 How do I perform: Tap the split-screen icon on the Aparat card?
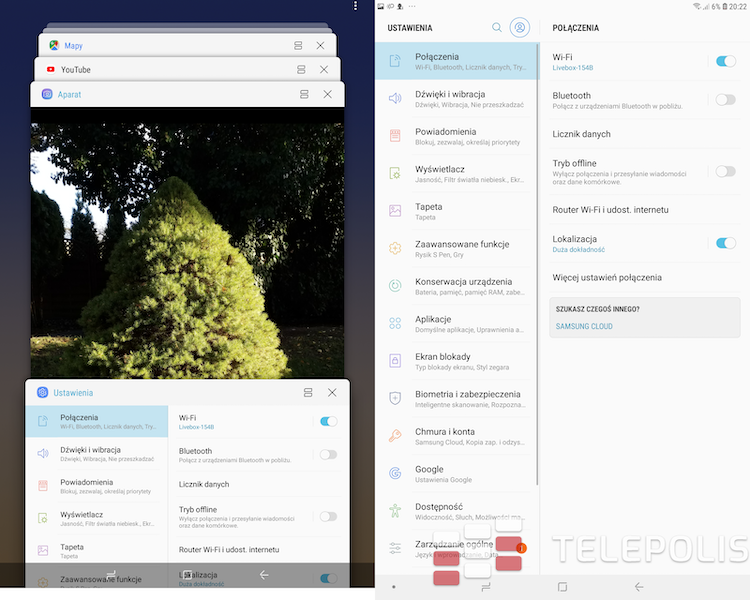click(x=305, y=94)
